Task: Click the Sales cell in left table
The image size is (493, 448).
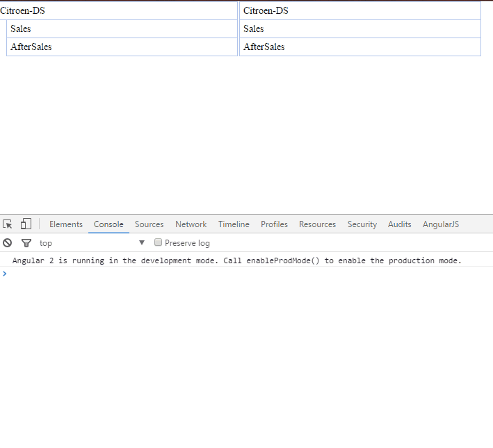Action: coord(122,29)
